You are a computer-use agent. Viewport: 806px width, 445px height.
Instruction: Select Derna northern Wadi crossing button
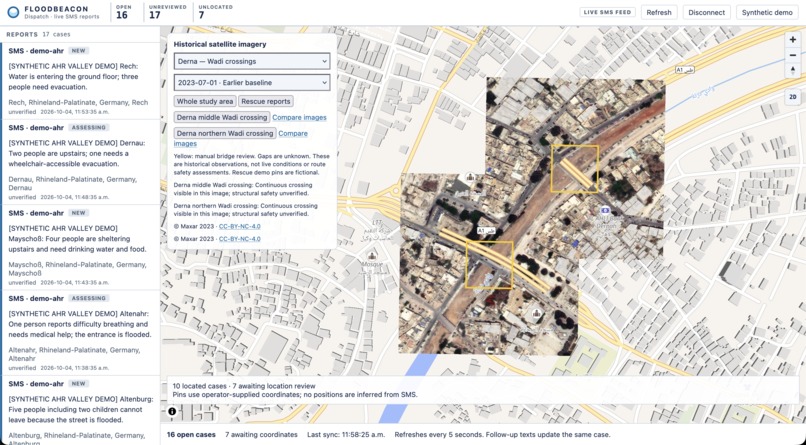click(225, 133)
